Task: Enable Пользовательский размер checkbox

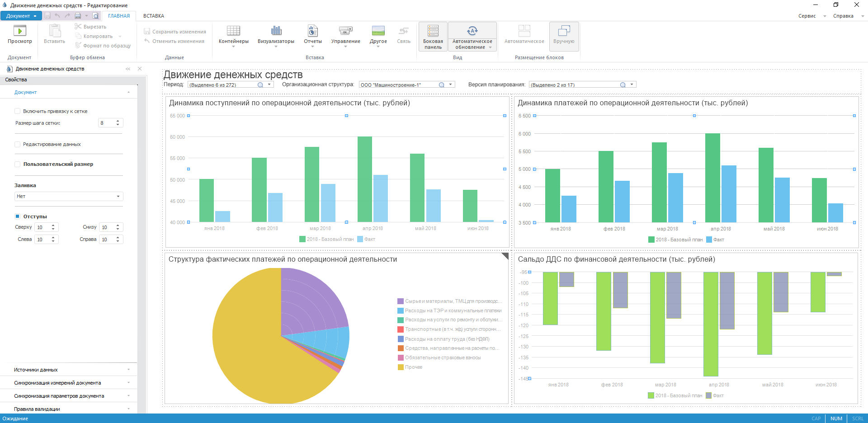Action: point(18,164)
